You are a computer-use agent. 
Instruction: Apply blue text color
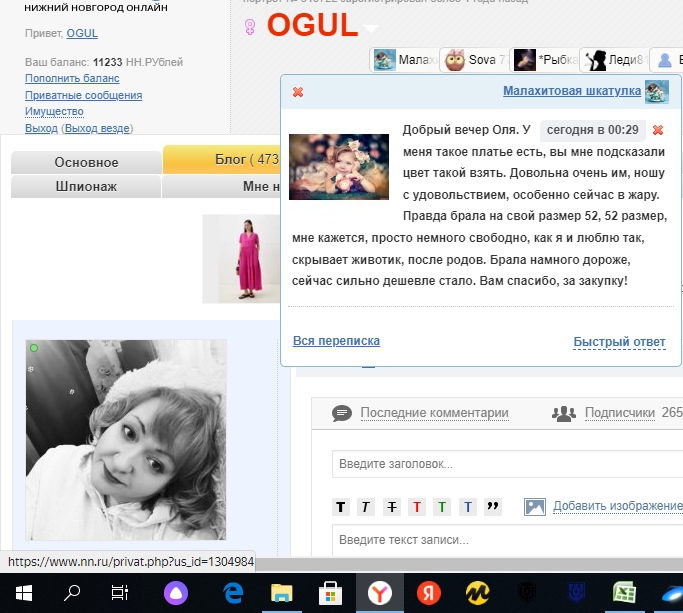tap(468, 507)
